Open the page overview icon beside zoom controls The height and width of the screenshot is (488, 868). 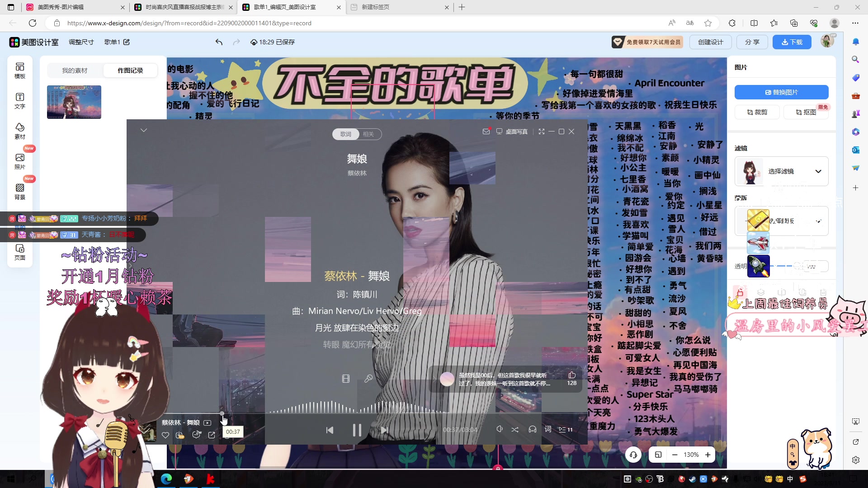pos(658,455)
